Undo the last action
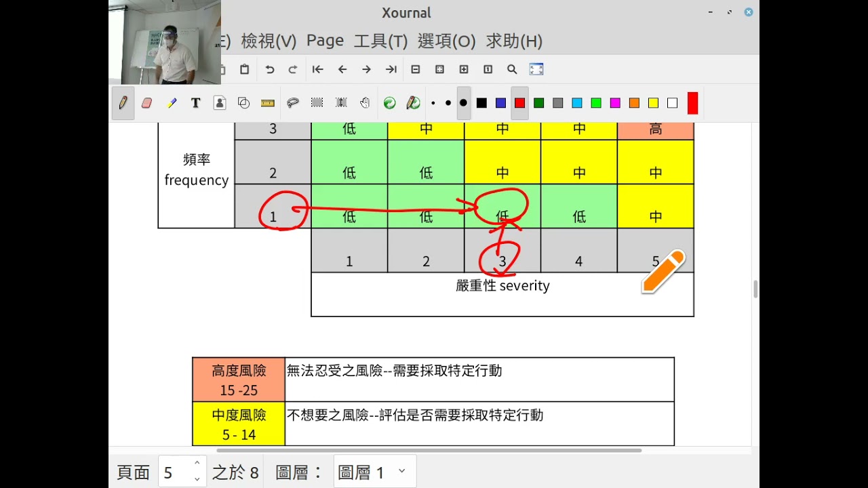The image size is (868, 488). point(269,69)
